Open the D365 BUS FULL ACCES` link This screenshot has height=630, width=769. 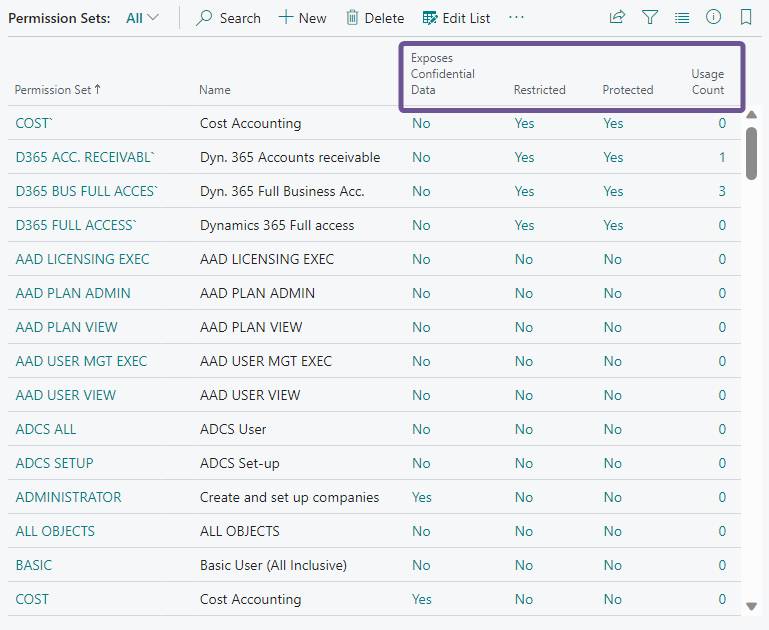pos(87,191)
